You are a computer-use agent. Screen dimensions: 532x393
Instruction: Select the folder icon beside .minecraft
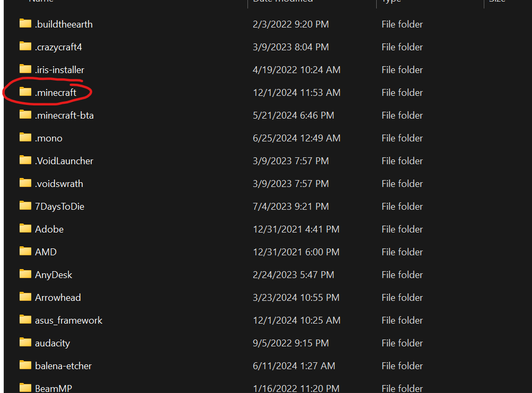point(25,92)
